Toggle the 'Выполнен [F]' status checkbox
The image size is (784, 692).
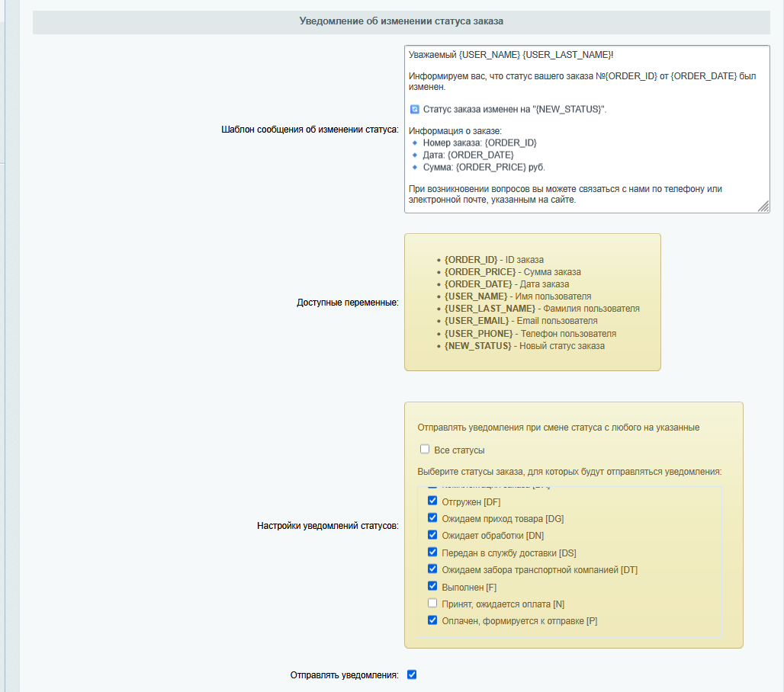(x=432, y=586)
